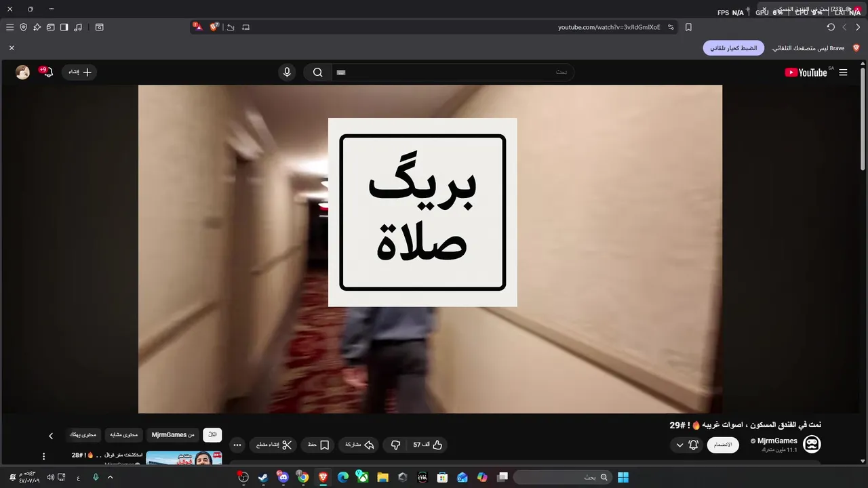Open Xbox app from the taskbar
Image resolution: width=868 pixels, height=488 pixels.
pyautogui.click(x=363, y=477)
